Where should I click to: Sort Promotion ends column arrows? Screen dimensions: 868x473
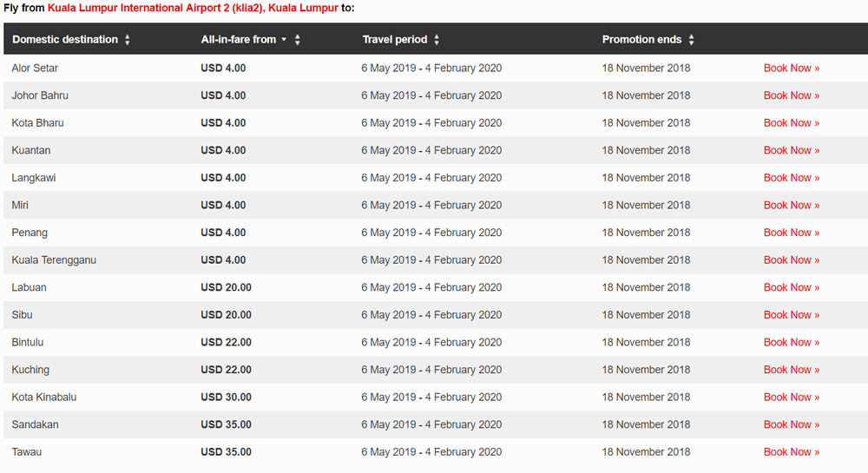692,39
